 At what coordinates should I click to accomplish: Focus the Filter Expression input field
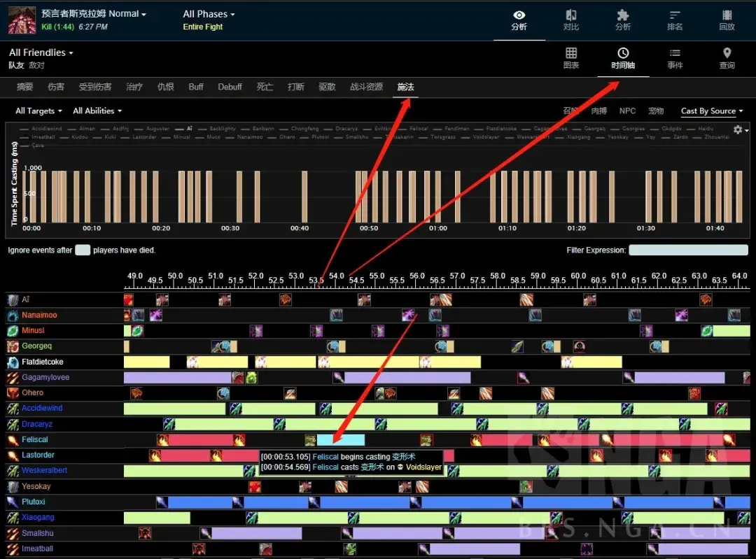[687, 250]
